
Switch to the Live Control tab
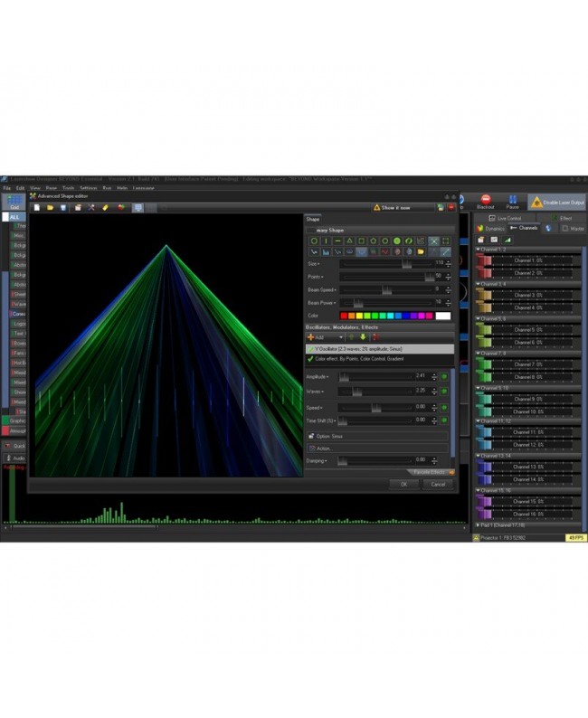pos(505,218)
